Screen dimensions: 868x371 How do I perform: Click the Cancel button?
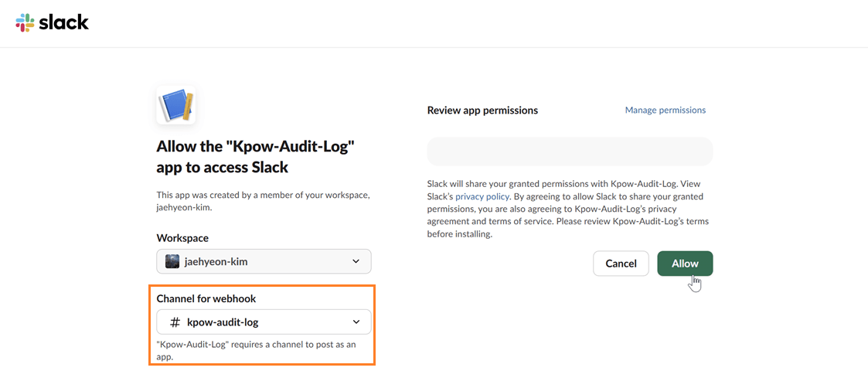click(621, 264)
